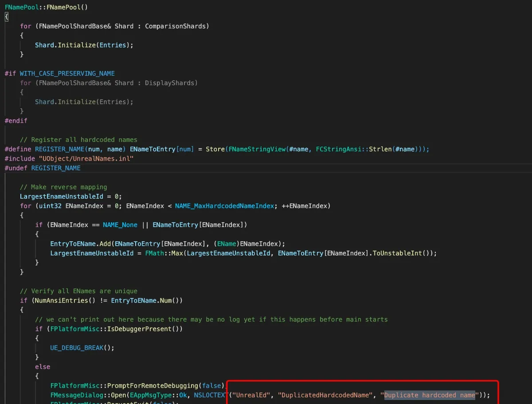Click the comment starting "we can't print out here"
This screenshot has width=532, height=404.
pos(211,319)
